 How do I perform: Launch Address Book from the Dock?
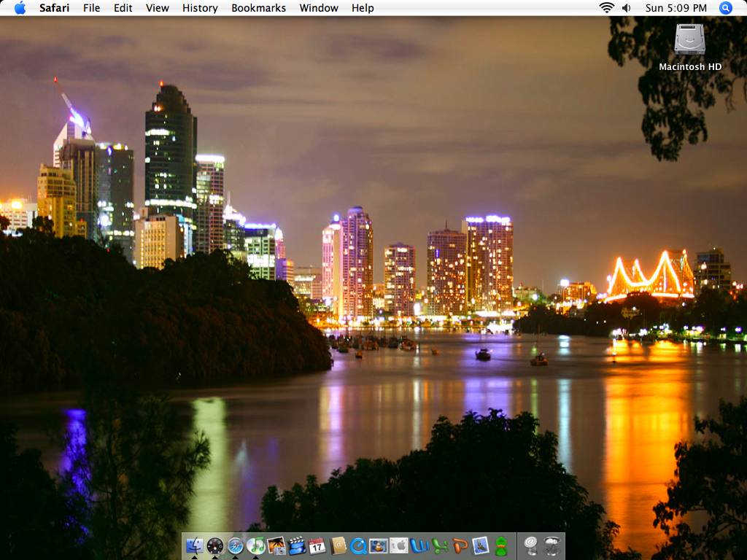tap(338, 545)
